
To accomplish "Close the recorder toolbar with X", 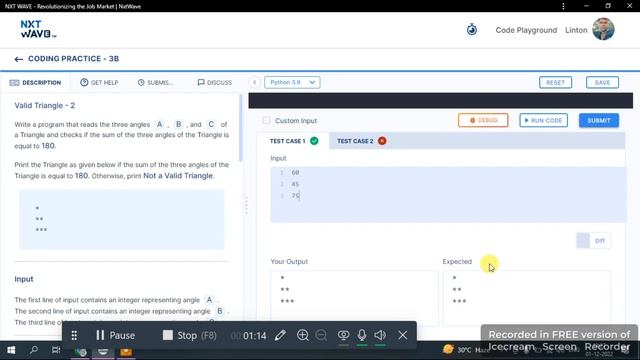I will pos(403,335).
